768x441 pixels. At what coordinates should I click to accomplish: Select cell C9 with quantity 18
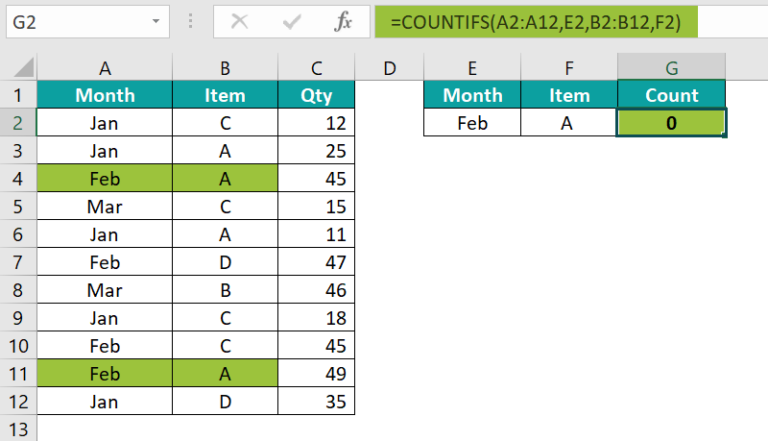(x=316, y=318)
